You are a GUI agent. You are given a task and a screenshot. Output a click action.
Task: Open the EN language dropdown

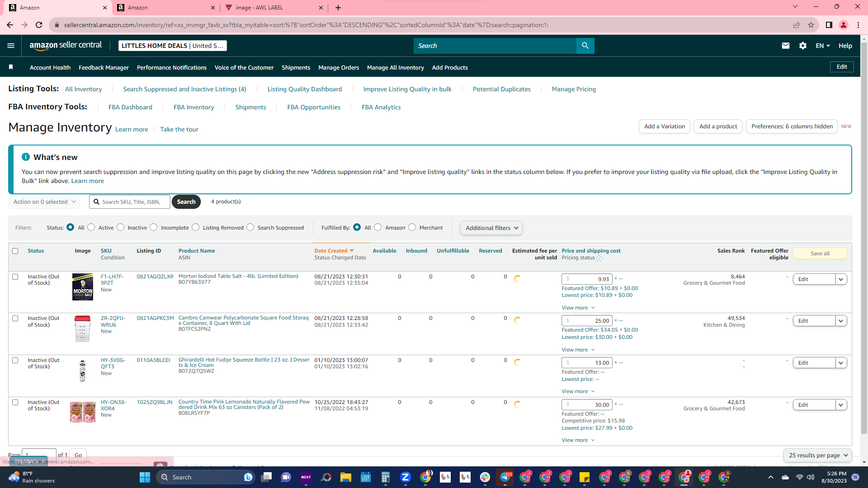(x=823, y=46)
